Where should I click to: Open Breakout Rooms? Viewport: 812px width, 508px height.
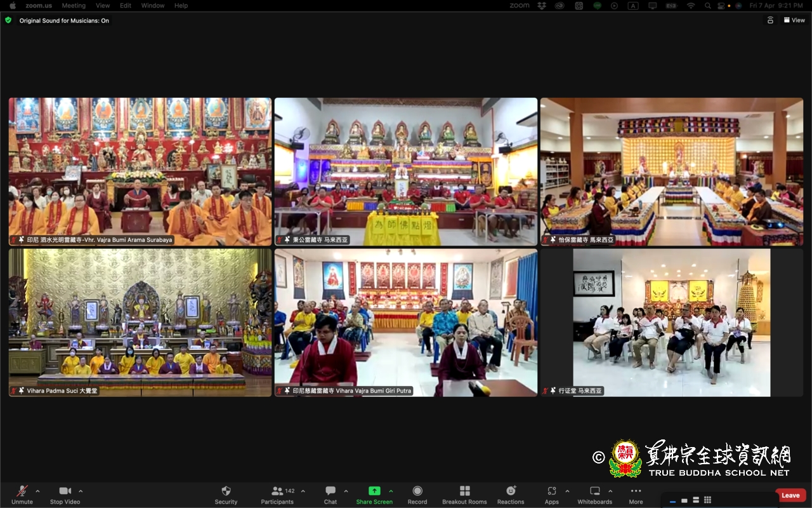point(464,495)
